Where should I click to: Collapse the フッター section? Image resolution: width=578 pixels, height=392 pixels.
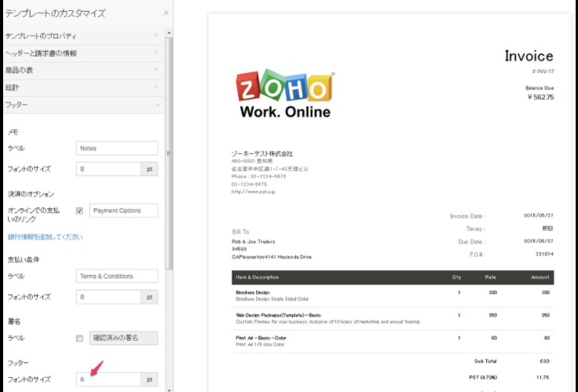(x=84, y=105)
